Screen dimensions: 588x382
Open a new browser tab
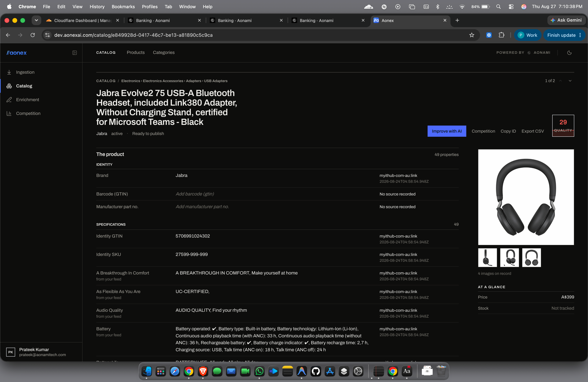[457, 20]
